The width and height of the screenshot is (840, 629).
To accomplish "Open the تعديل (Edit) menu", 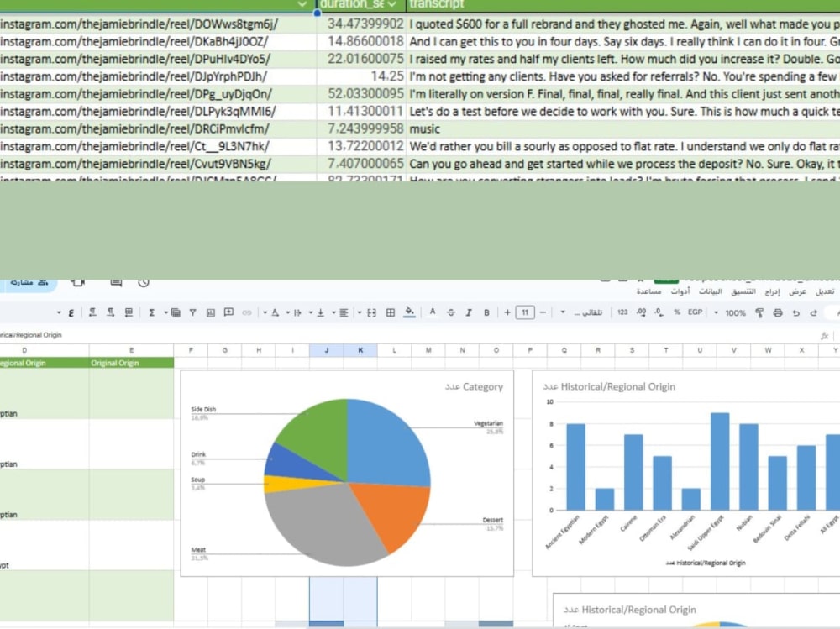I will 825,291.
